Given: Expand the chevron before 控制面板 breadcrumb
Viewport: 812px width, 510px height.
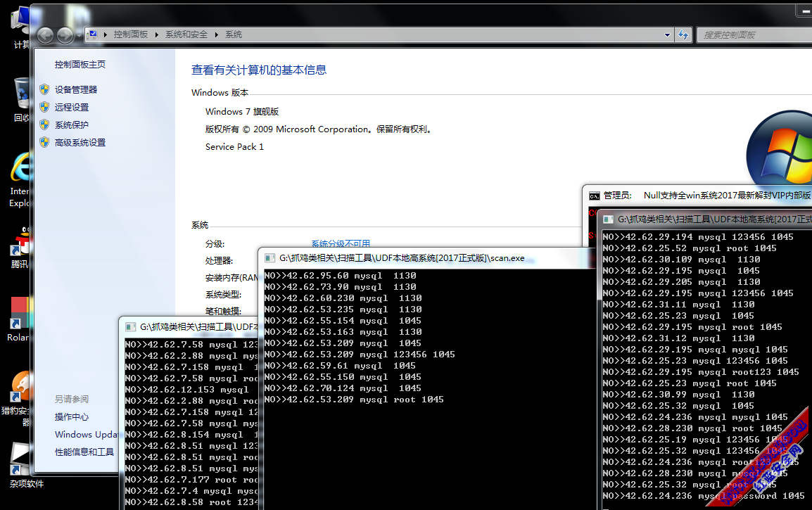Looking at the screenshot, I should click(105, 34).
